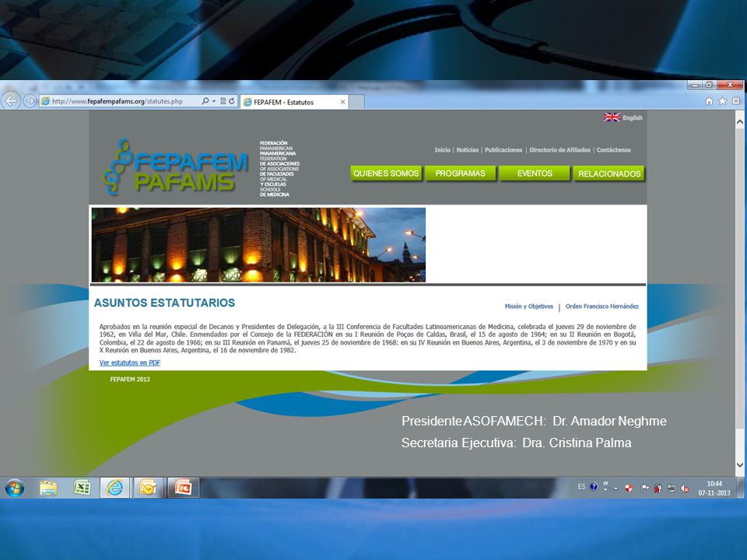Click Secretaria Ejecutiva Dra. Cristina Palma text

pyautogui.click(x=516, y=443)
